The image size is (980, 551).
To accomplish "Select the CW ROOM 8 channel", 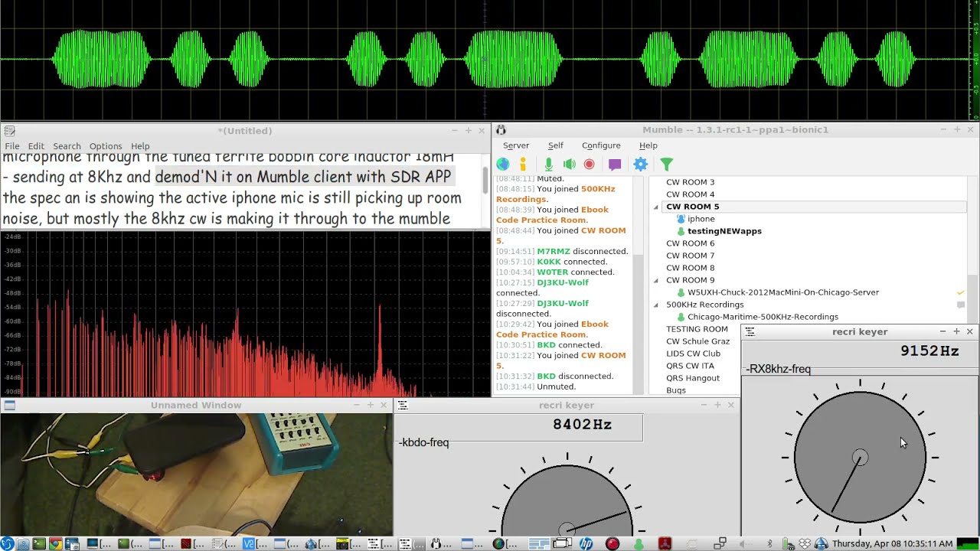I will point(690,268).
